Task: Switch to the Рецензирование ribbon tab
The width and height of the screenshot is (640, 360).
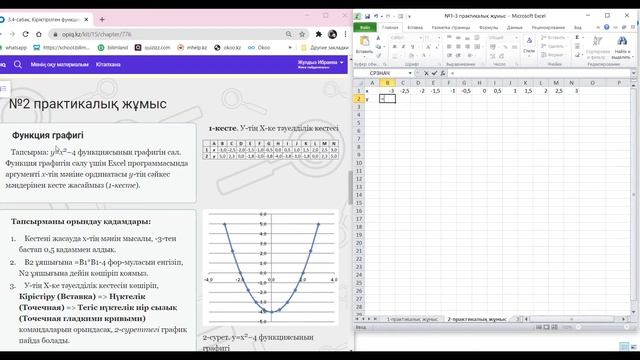Action: [x=548, y=27]
